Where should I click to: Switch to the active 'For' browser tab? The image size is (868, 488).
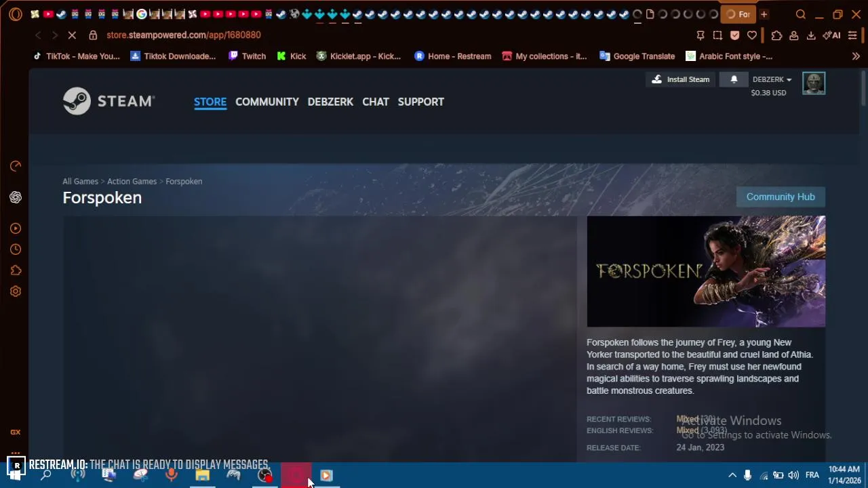click(x=738, y=14)
